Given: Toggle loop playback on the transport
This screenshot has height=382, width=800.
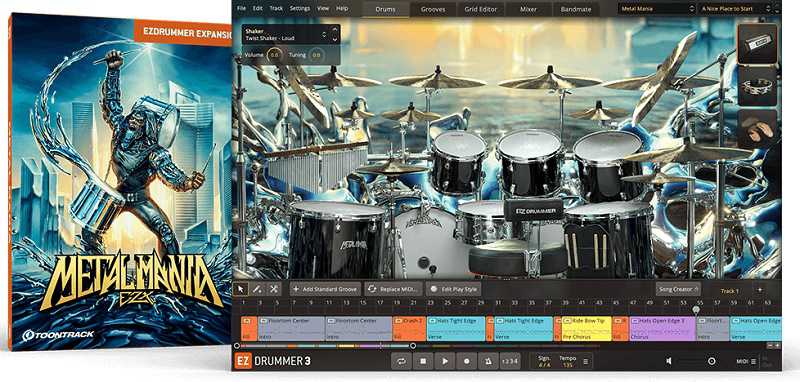Looking at the screenshot, I should tap(401, 361).
